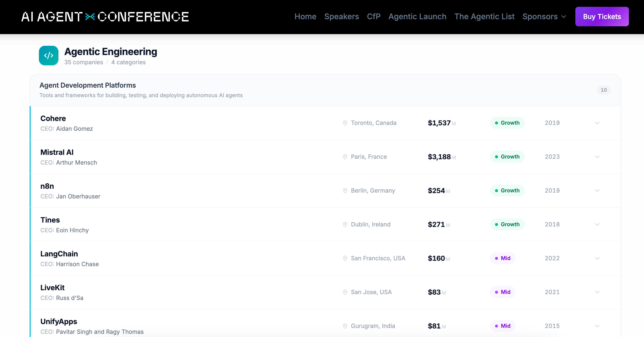Open the Agentic Launch link
The image size is (644, 337).
pos(417,17)
